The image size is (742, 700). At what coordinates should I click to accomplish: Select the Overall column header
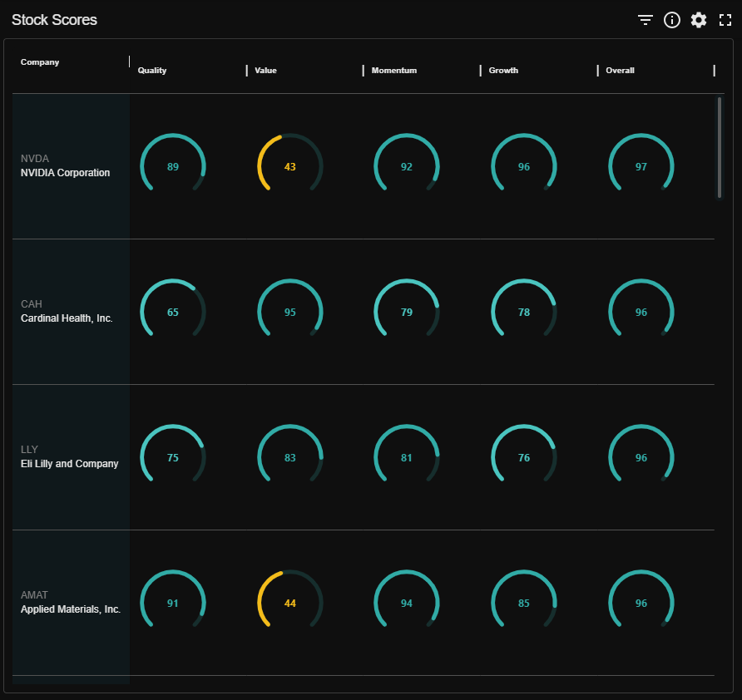620,71
